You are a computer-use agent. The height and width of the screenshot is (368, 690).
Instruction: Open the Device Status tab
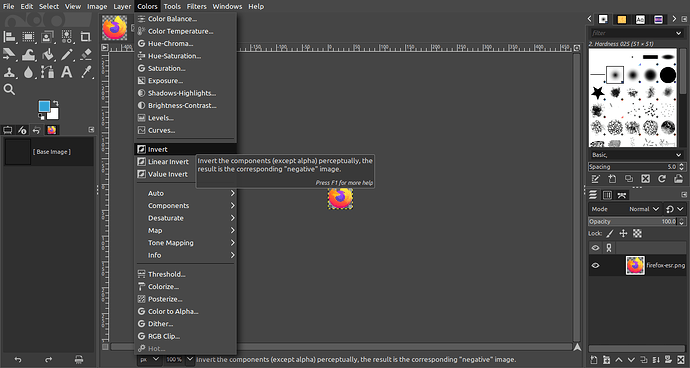click(x=22, y=130)
